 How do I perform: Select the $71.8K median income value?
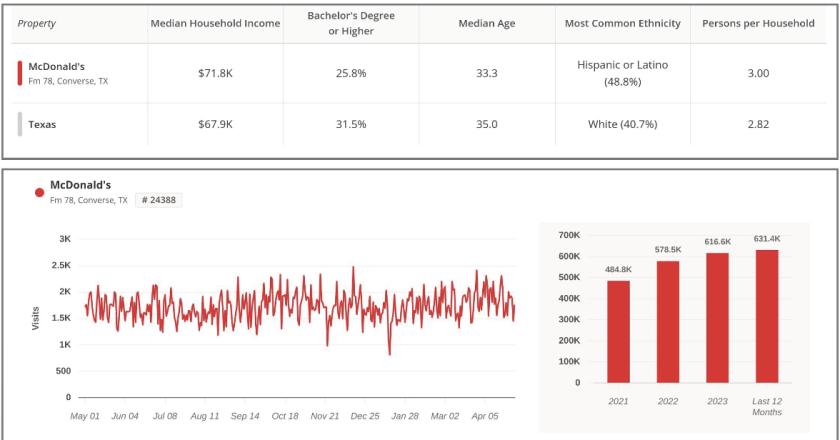216,73
